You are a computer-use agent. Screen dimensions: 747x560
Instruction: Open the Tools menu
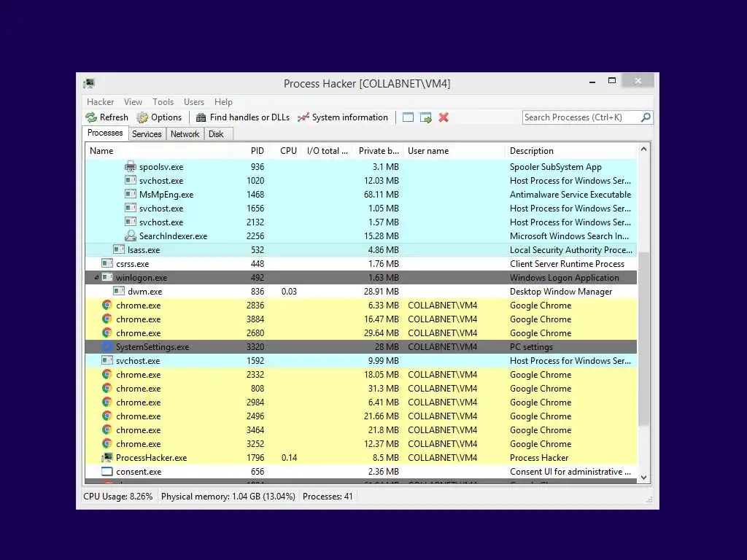click(163, 102)
